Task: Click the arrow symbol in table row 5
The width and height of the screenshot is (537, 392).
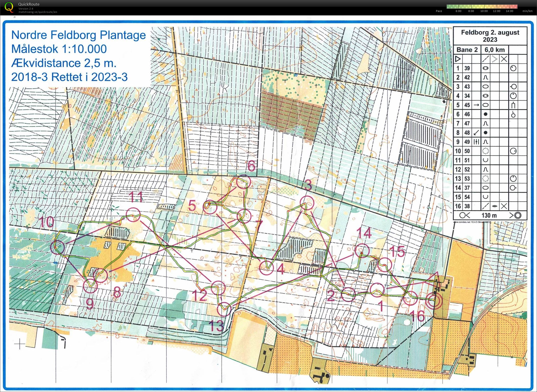Action: pos(476,105)
